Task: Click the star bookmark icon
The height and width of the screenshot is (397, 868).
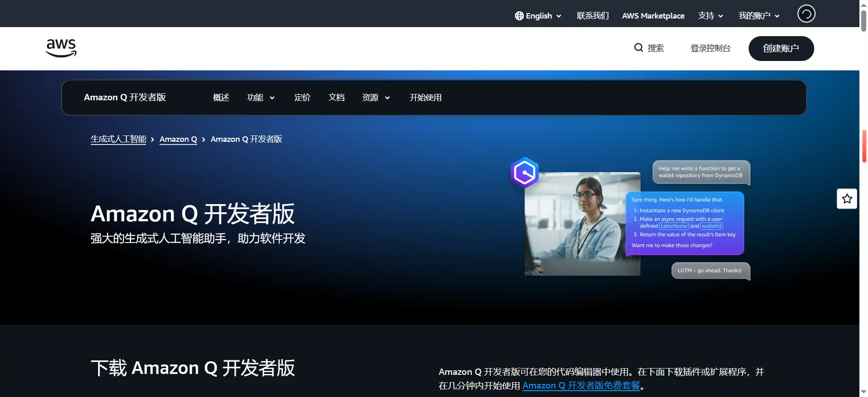Action: pos(847,199)
